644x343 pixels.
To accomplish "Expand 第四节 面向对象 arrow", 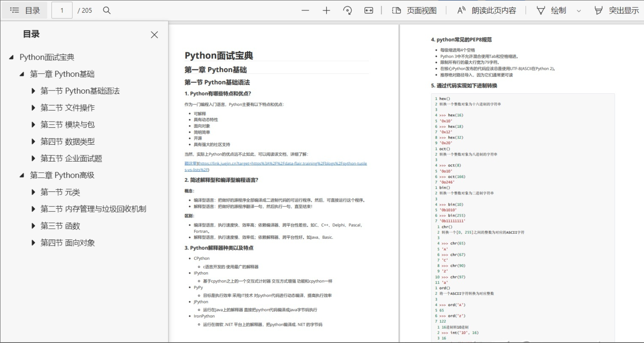I will [x=33, y=243].
